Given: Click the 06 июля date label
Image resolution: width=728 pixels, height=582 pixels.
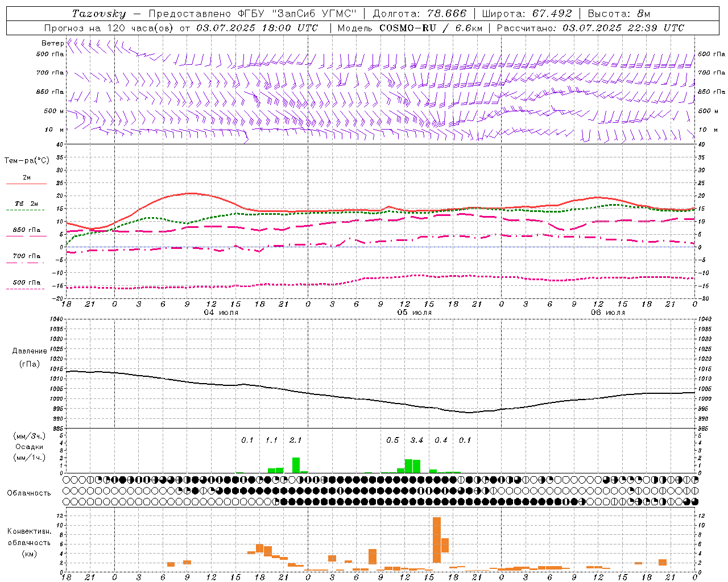Looking at the screenshot, I should coord(607,313).
